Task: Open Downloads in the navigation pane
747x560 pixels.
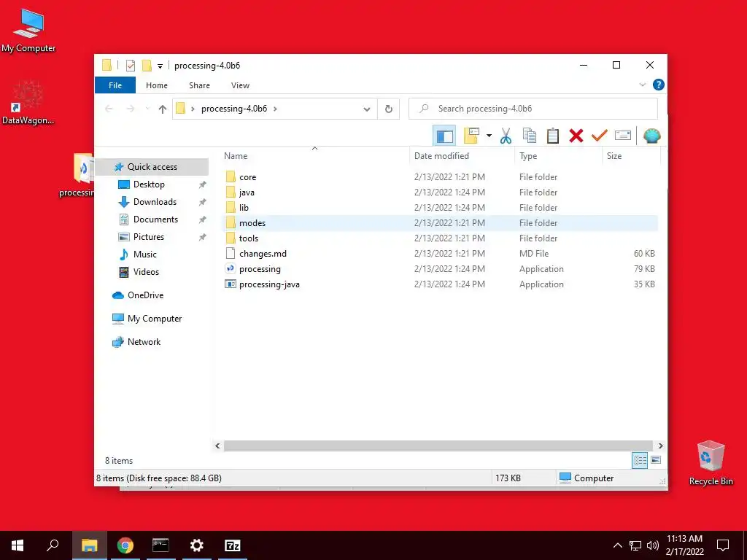Action: pyautogui.click(x=155, y=202)
